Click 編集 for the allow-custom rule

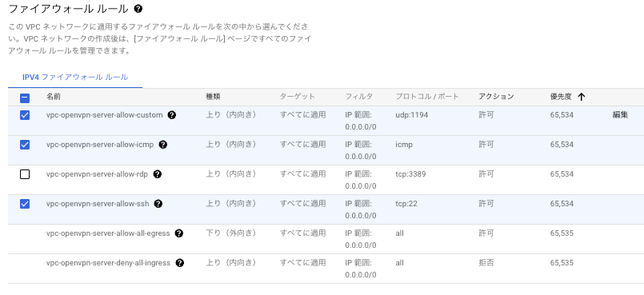tap(620, 115)
